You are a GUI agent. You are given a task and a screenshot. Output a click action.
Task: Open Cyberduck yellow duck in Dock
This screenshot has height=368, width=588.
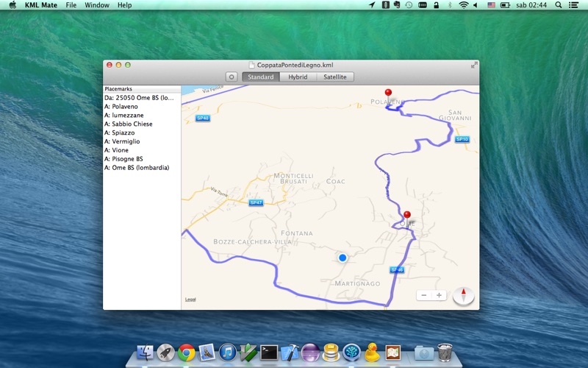372,353
